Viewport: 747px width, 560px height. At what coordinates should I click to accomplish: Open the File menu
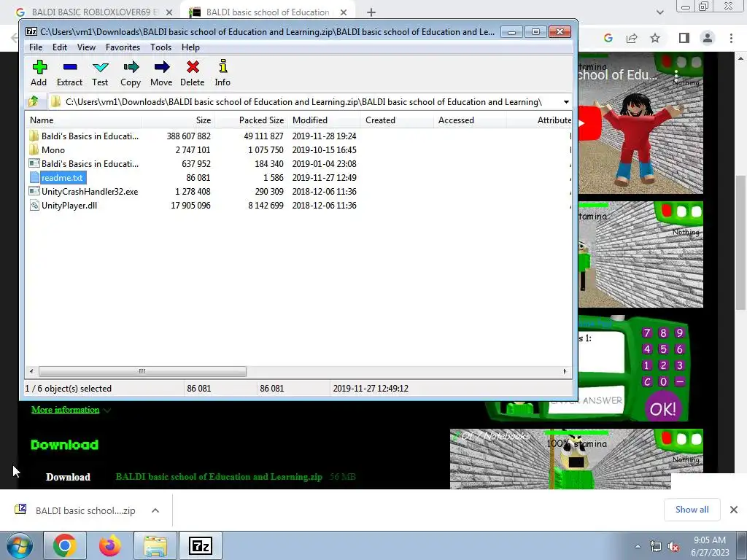(x=36, y=47)
